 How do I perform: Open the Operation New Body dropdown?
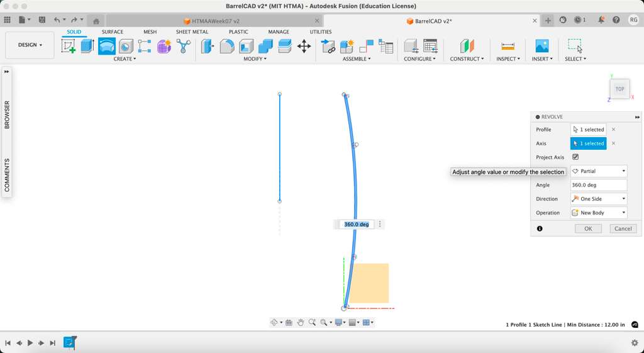click(598, 213)
